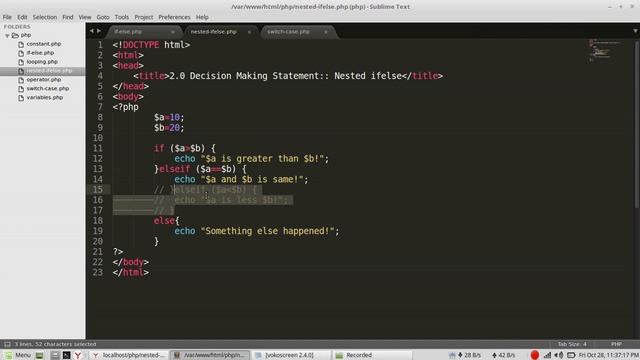Open constant.php from the sidebar
640x360 pixels.
[44, 44]
